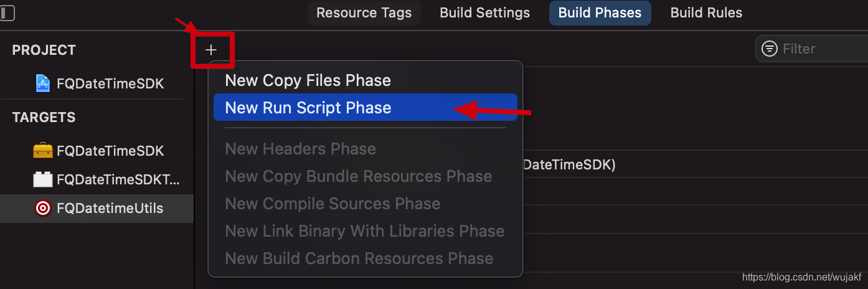Focus the Filter text field
This screenshot has height=289, width=868.
[x=812, y=49]
